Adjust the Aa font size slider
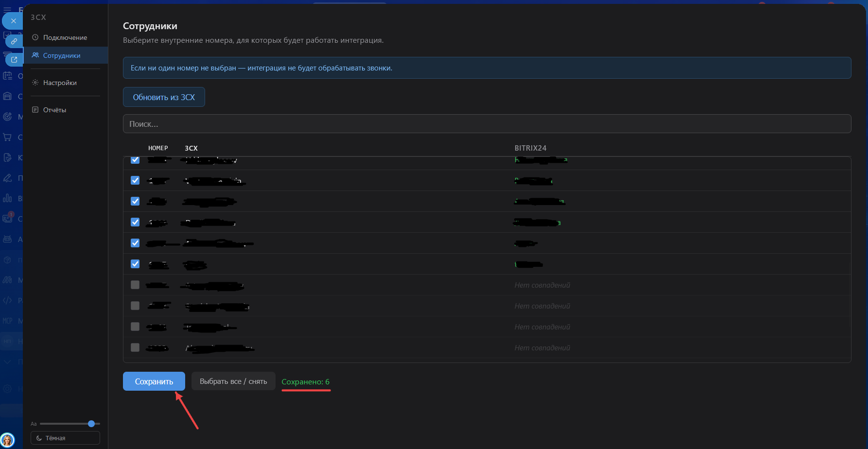This screenshot has width=868, height=449. (70, 424)
